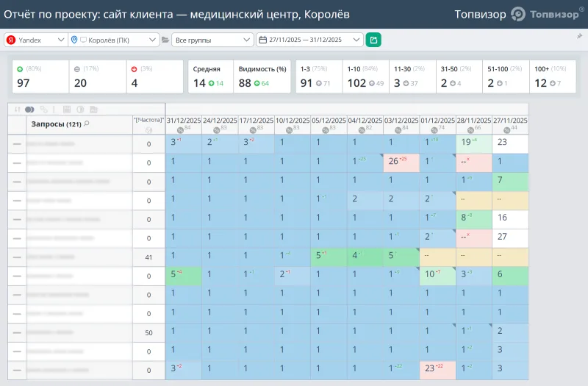Select the 1-3 positions card
Image resolution: width=588 pixels, height=386 pixels.
click(319, 76)
